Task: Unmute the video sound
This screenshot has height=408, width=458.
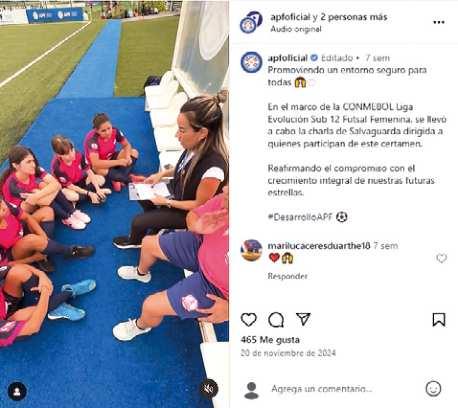Action: pyautogui.click(x=208, y=389)
